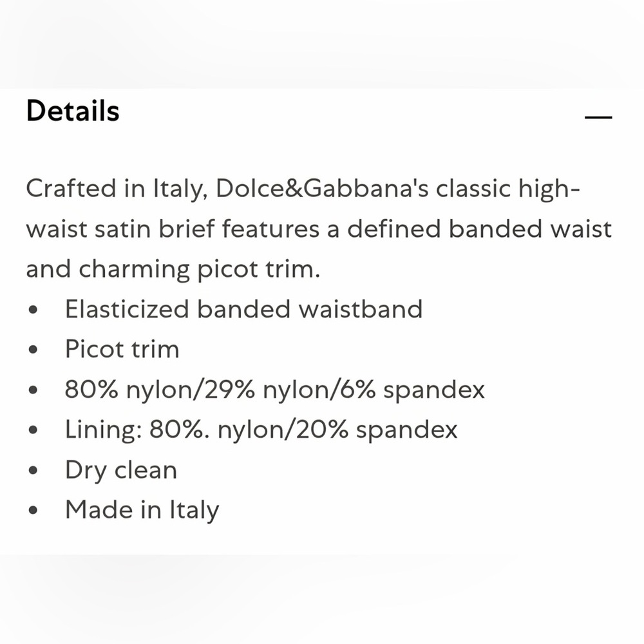This screenshot has width=644, height=644.
Task: Click the words 'banded waist' in the description
Action: (530, 230)
